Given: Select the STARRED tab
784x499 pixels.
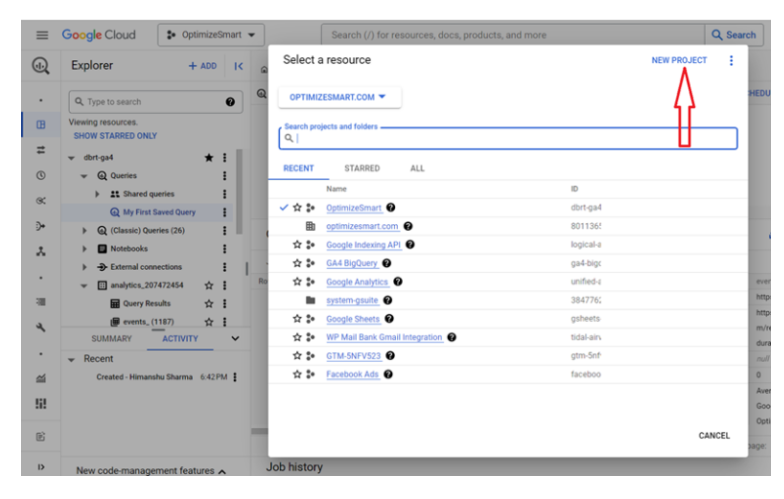Looking at the screenshot, I should point(362,168).
